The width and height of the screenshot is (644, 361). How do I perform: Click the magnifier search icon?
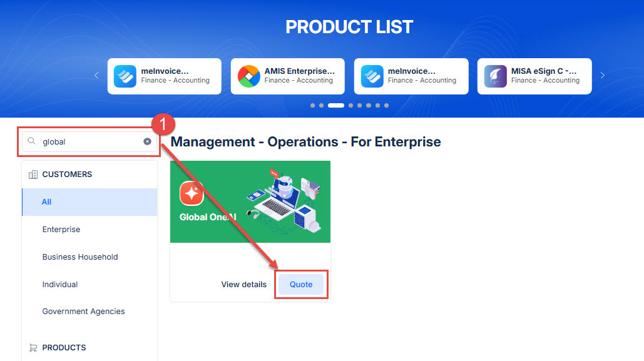click(33, 141)
